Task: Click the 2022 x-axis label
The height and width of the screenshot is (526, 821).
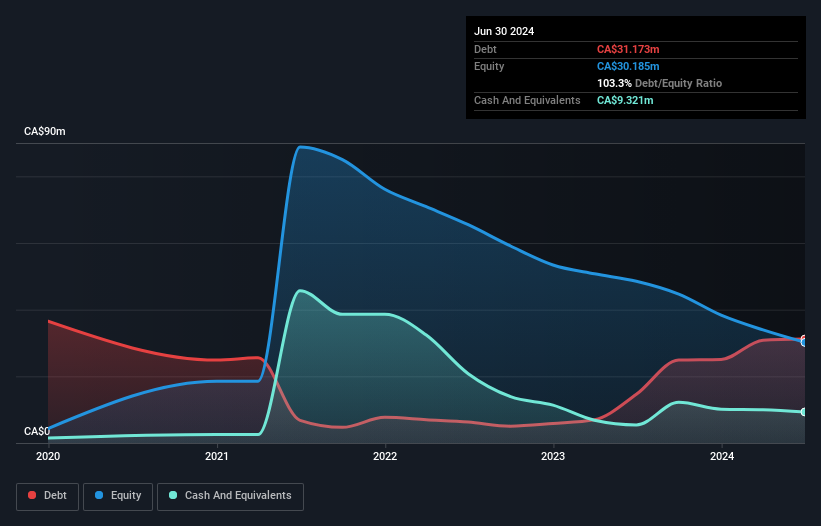Action: (x=385, y=456)
